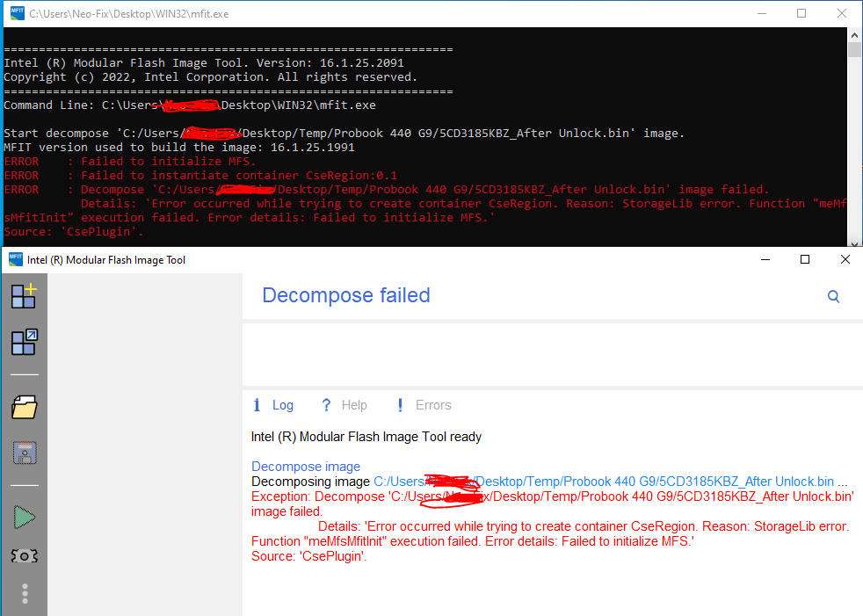Viewport: 863px width, 616px height.
Task: Click the console scrollbar up arrow
Action: click(854, 34)
